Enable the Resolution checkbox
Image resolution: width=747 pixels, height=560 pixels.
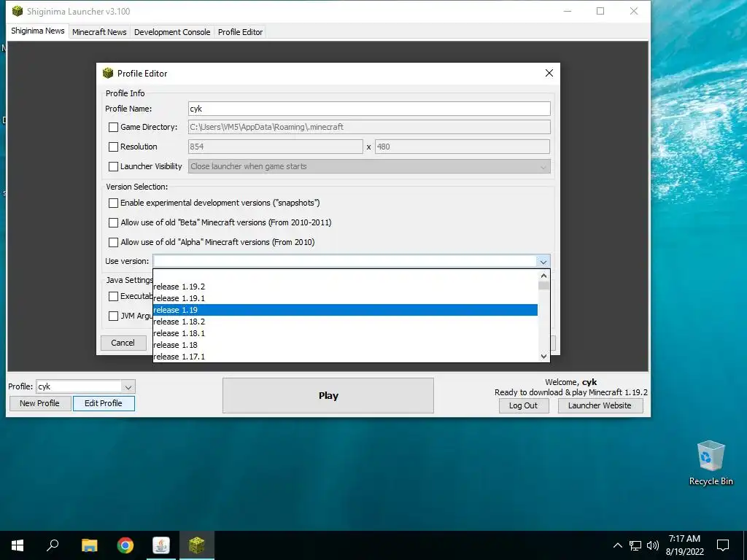point(113,147)
